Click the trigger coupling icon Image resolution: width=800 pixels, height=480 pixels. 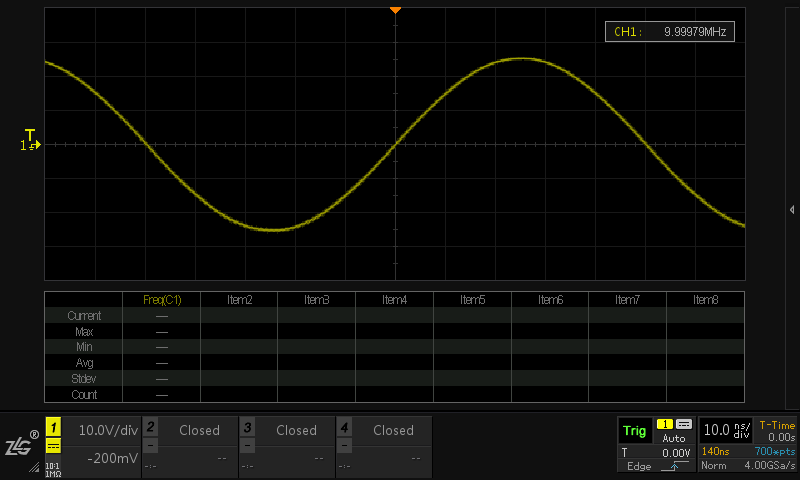[x=684, y=424]
